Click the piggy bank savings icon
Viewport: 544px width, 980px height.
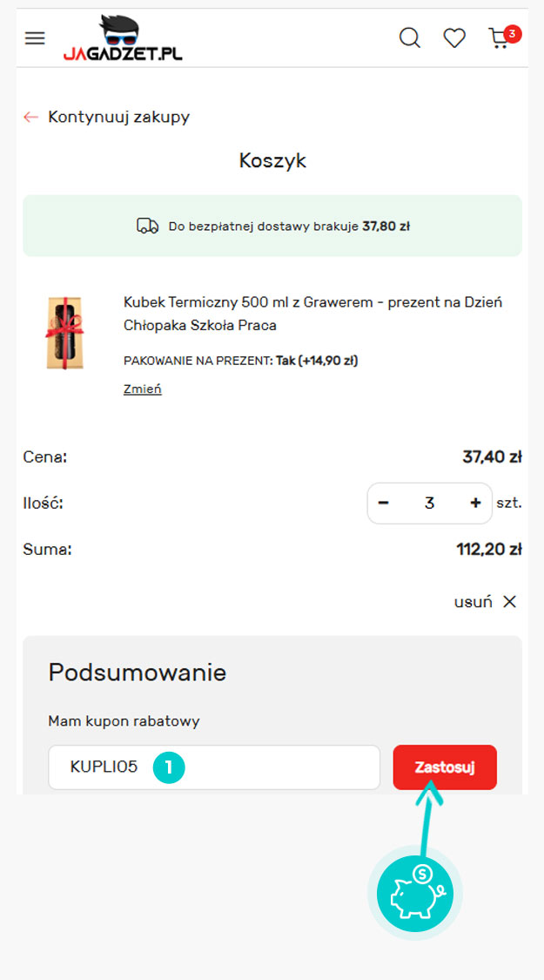pos(414,894)
